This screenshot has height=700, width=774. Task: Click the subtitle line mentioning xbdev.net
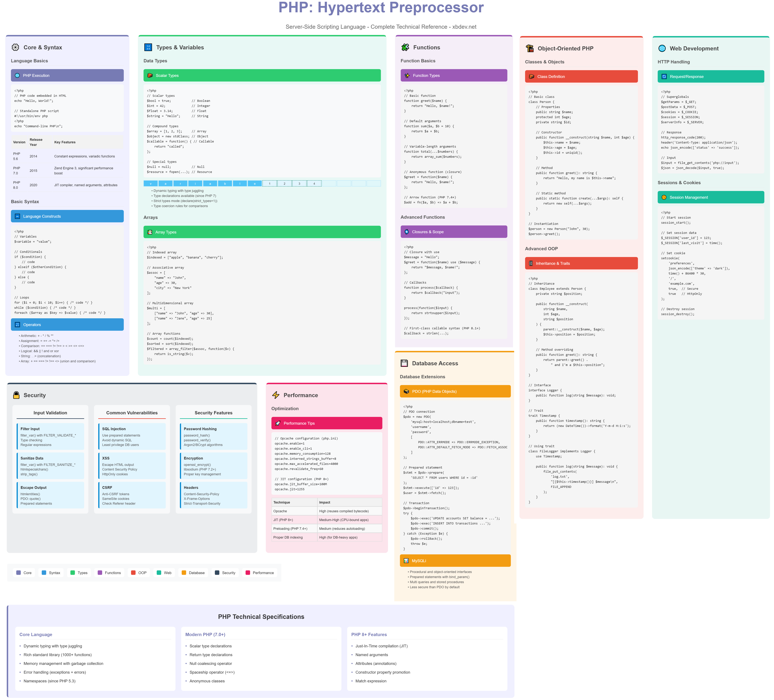[x=381, y=27]
